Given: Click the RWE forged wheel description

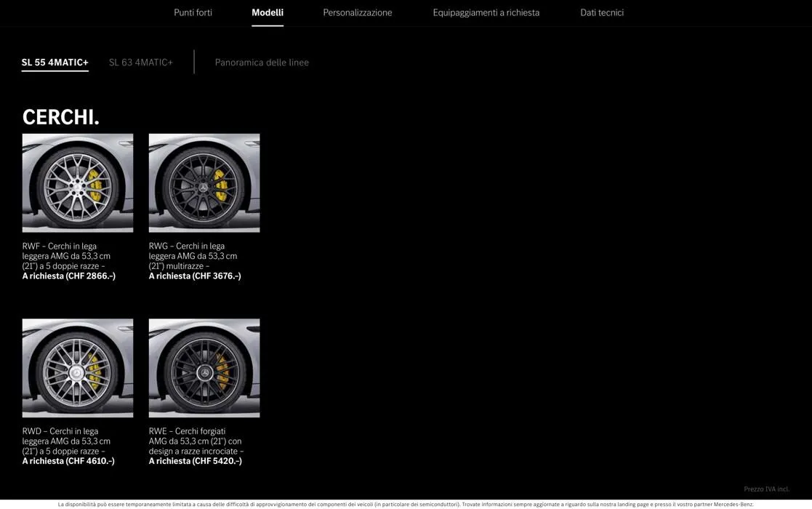Looking at the screenshot, I should coord(195,441).
